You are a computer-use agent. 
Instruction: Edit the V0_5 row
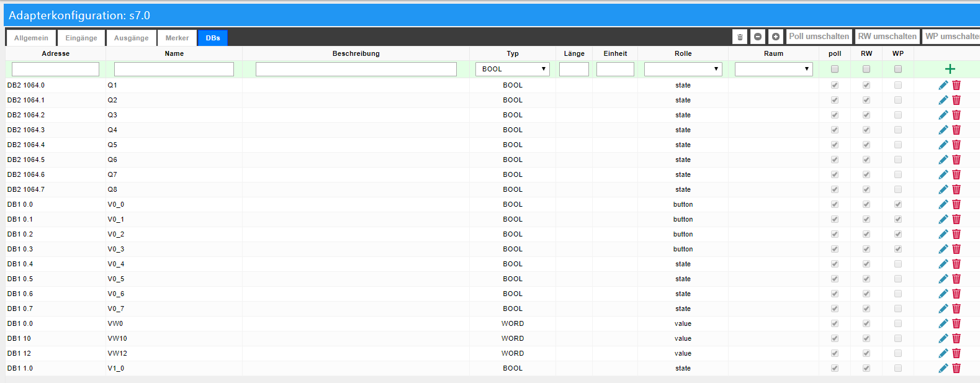click(943, 279)
